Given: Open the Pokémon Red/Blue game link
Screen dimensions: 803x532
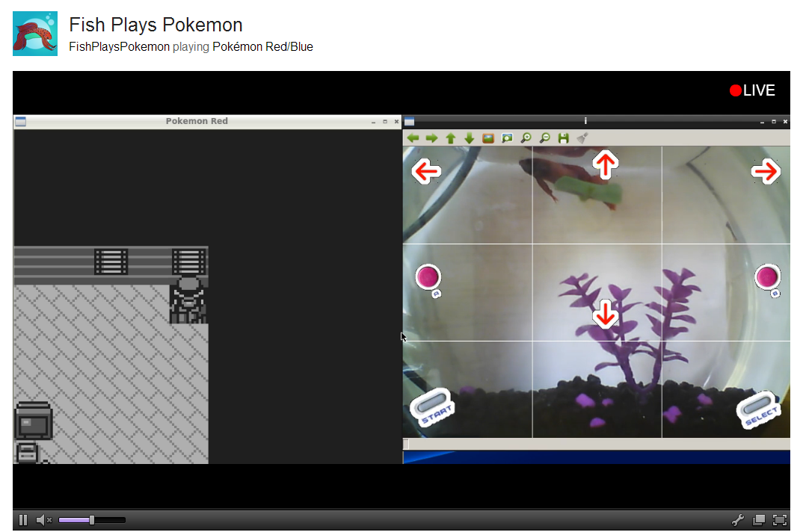Looking at the screenshot, I should 262,46.
